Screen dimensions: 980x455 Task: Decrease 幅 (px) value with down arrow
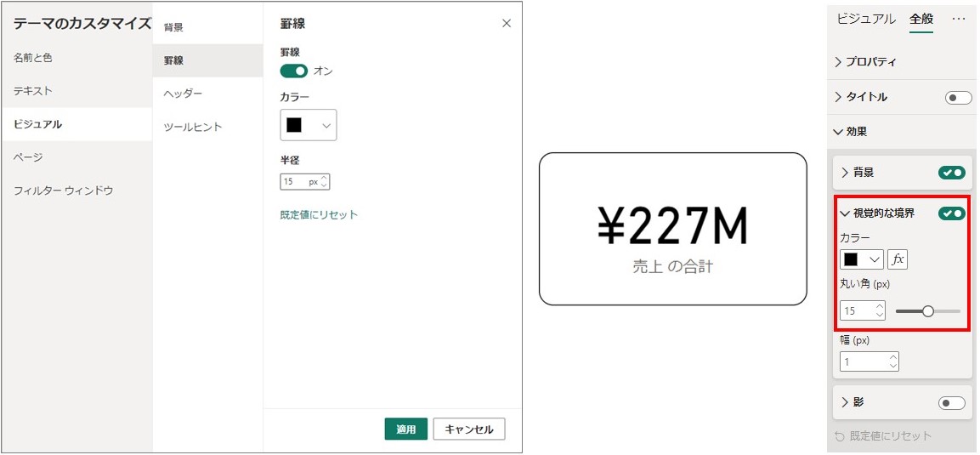(893, 366)
